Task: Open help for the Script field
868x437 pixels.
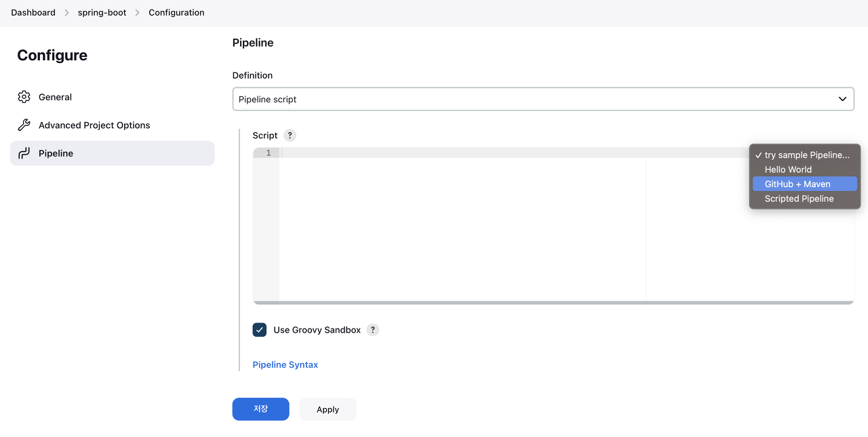Action: coord(290,136)
